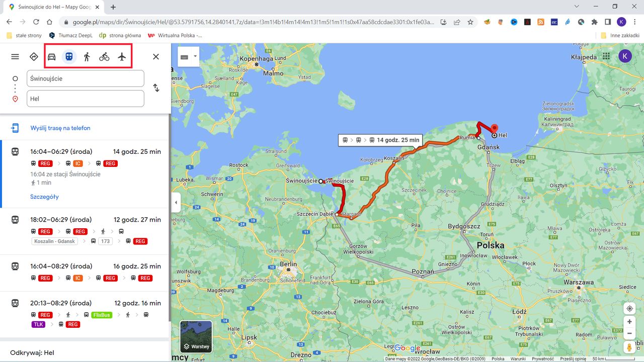The width and height of the screenshot is (644, 362).
Task: Select the flights airplane mode icon
Action: pyautogui.click(x=122, y=56)
